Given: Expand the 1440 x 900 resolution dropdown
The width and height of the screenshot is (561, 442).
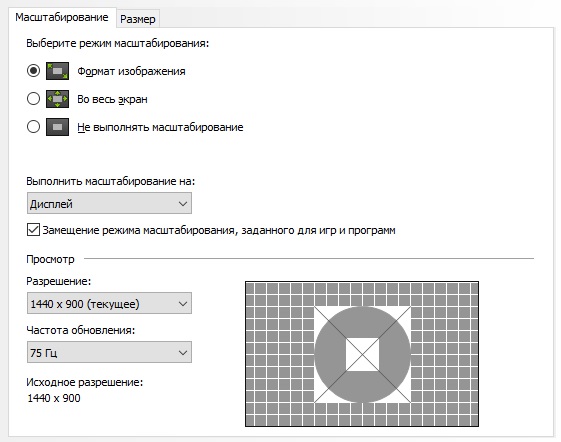Looking at the screenshot, I should point(109,303).
